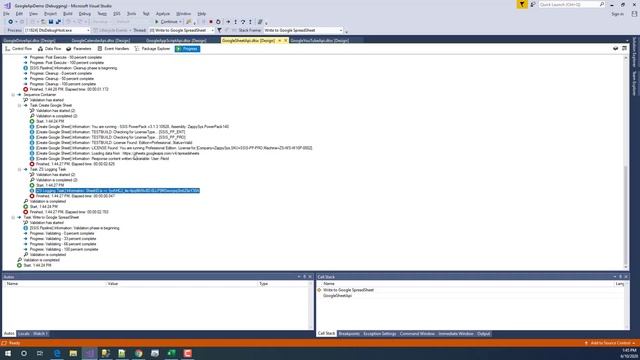The width and height of the screenshot is (640, 360).
Task: Select the 'Loading data from' googleapis information row
Action: 118,153
